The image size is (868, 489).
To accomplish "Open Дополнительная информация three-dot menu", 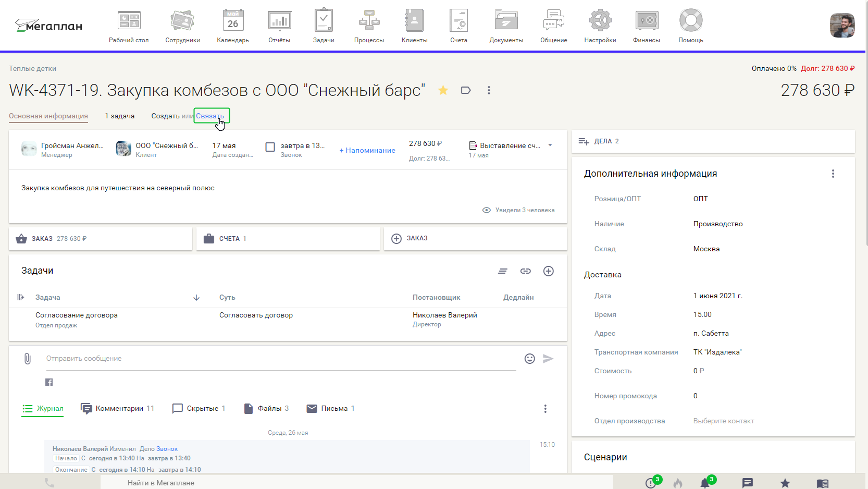I will click(x=833, y=174).
